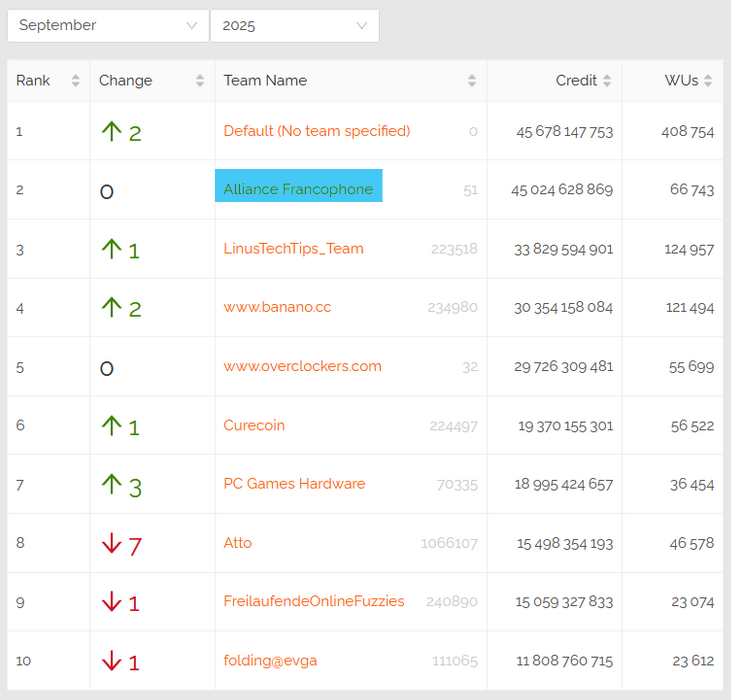
Task: Expand the 2025 year selector
Action: tap(294, 26)
